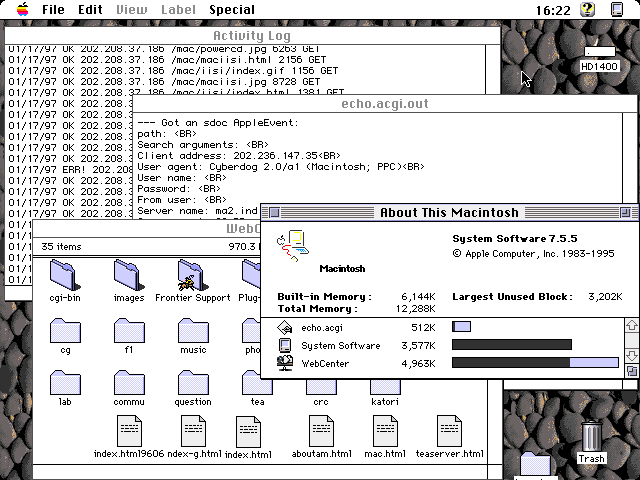Screen dimensions: 640x480
Task: Click the "System Software 7.5.5" version text
Action: coord(515,239)
